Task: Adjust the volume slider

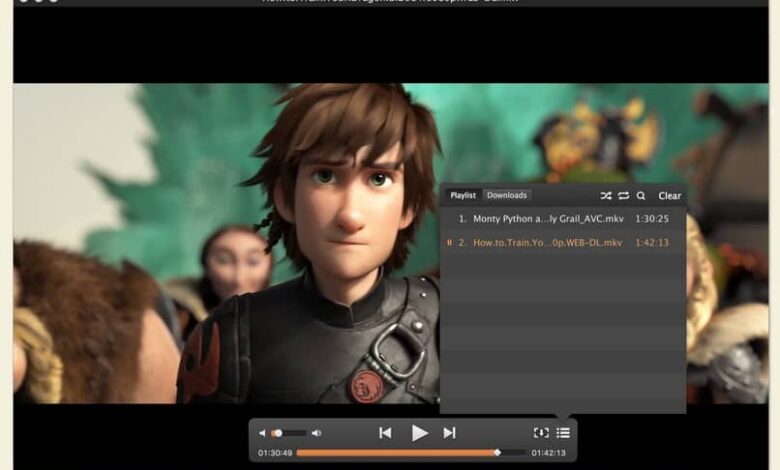Action: pyautogui.click(x=289, y=434)
